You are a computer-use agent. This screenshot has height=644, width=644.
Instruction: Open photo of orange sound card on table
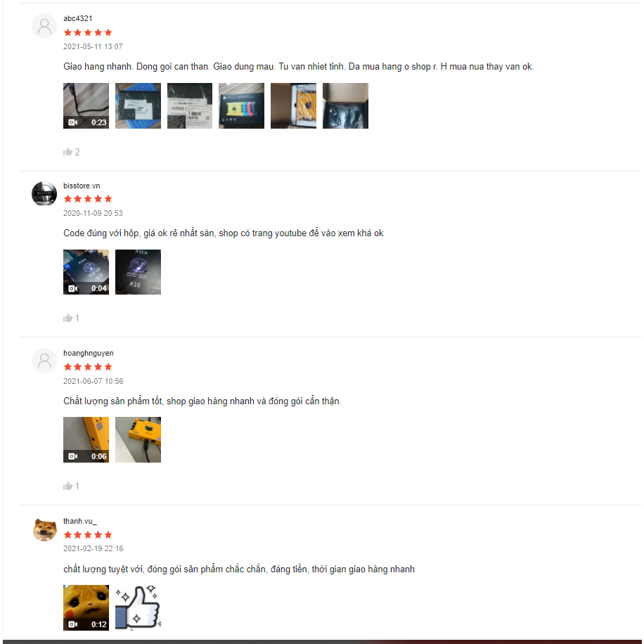[x=138, y=440]
